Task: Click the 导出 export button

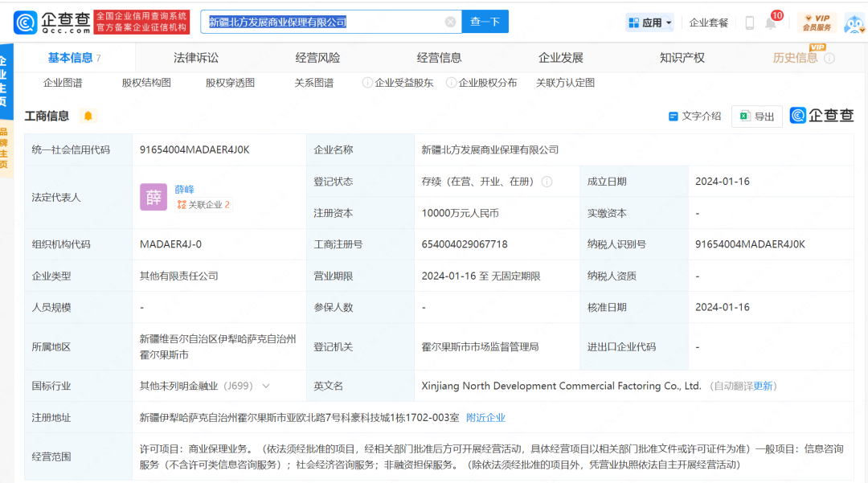Action: pos(756,117)
